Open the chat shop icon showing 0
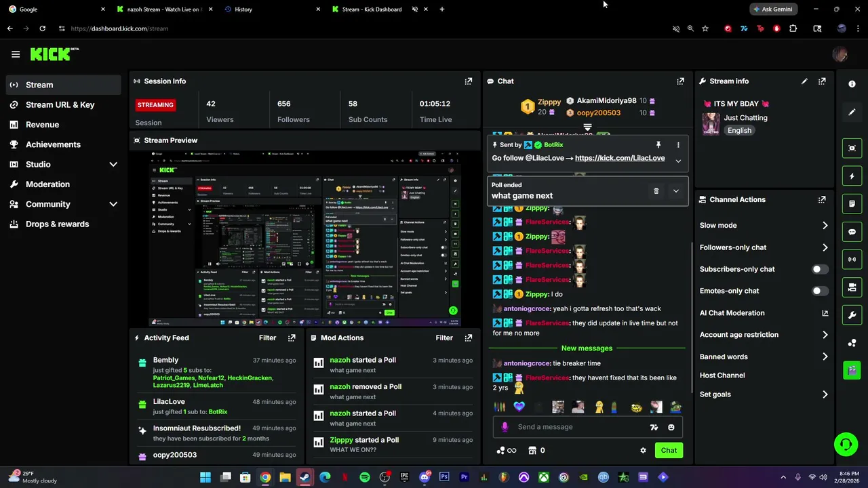This screenshot has width=868, height=488. (x=537, y=450)
